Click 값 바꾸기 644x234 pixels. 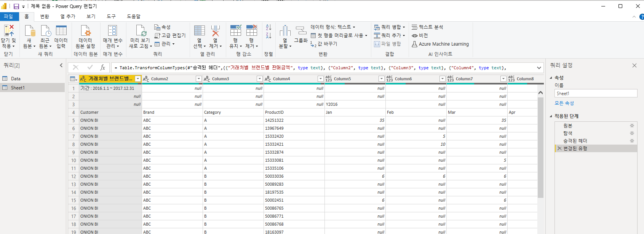[x=324, y=44]
